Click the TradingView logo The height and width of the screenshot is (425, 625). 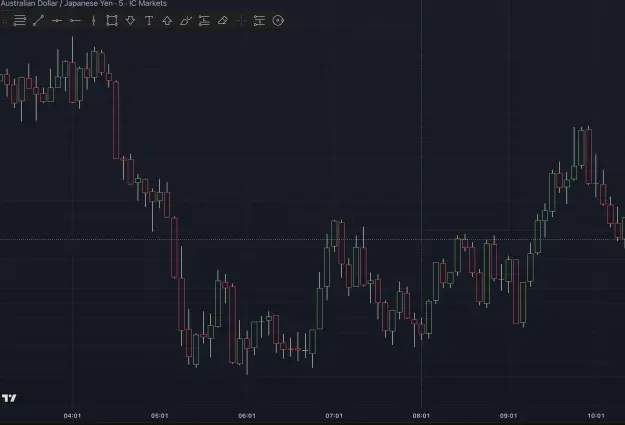(x=9, y=398)
